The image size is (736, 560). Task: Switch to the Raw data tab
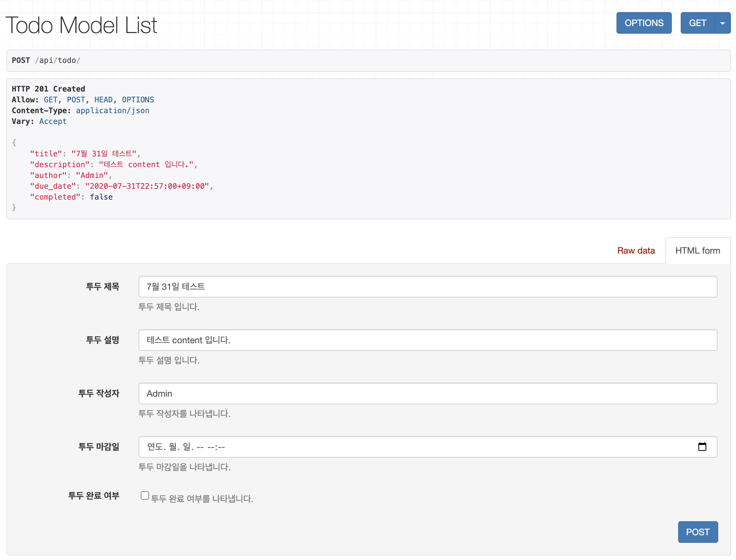coord(636,251)
